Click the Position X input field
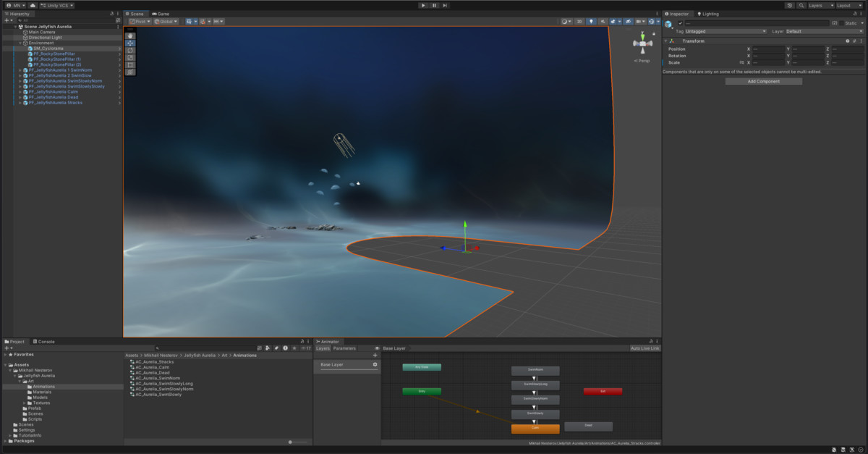Viewport: 868px width, 454px height. click(768, 49)
